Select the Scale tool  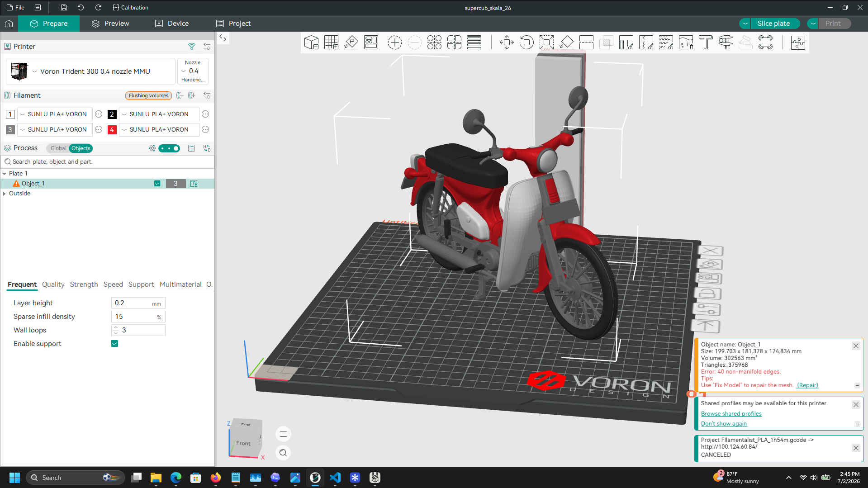coord(546,43)
